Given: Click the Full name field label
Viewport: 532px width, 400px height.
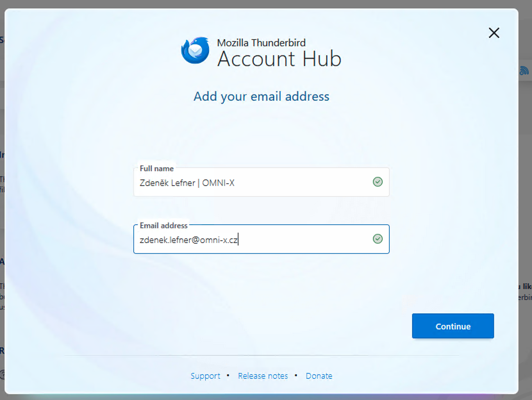Looking at the screenshot, I should pyautogui.click(x=156, y=169).
